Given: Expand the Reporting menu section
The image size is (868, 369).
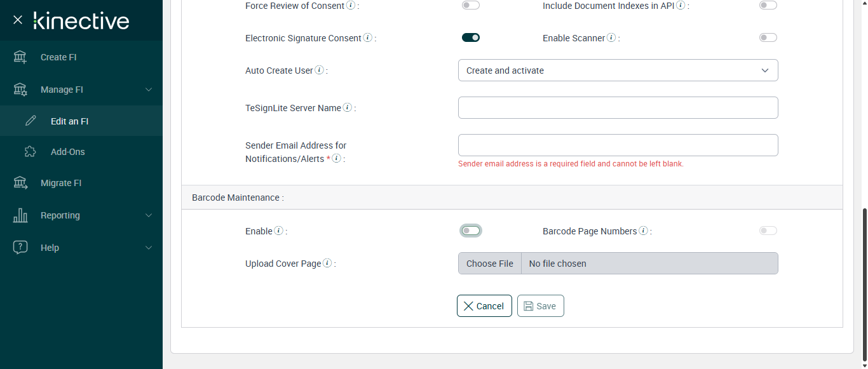Looking at the screenshot, I should pos(149,215).
